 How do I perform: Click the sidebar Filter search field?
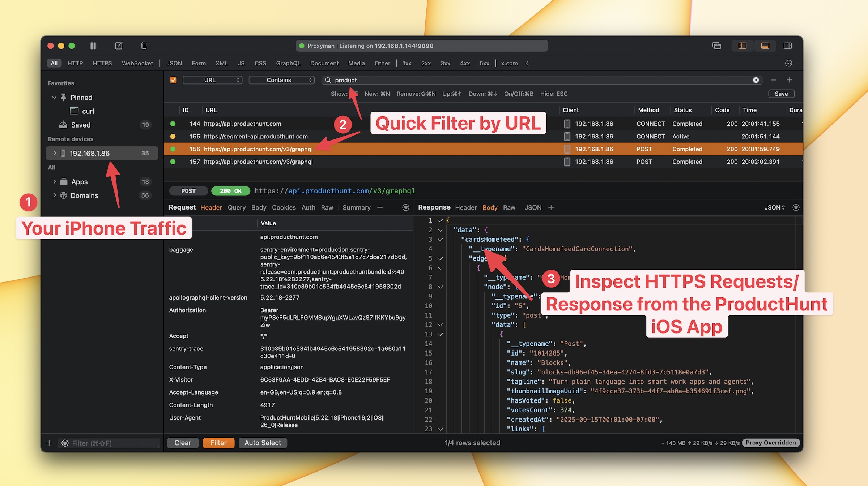tap(109, 443)
